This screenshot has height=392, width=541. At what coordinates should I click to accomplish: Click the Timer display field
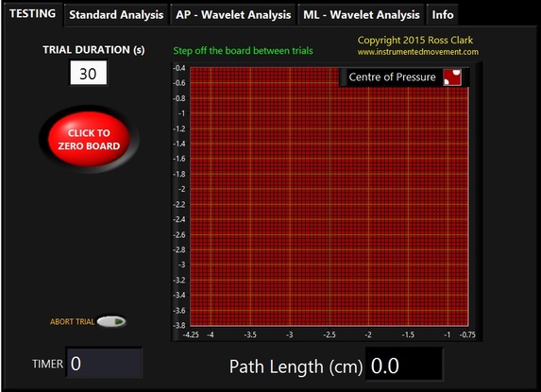click(104, 363)
